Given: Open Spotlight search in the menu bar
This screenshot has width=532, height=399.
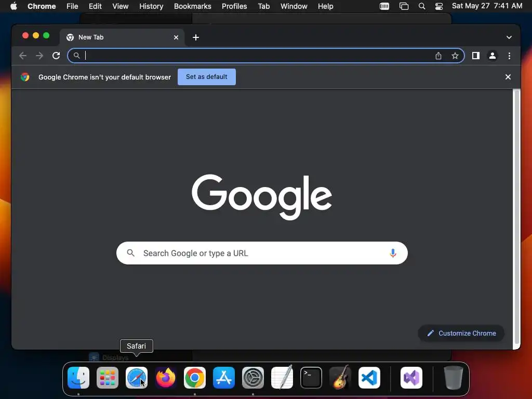Looking at the screenshot, I should [422, 6].
